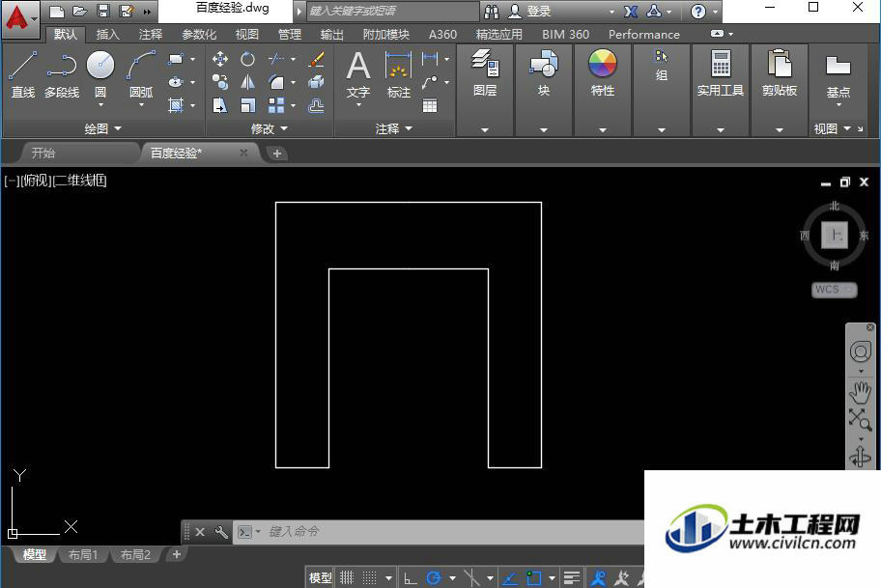
Task: Select the Copy tool icon
Action: [x=219, y=82]
